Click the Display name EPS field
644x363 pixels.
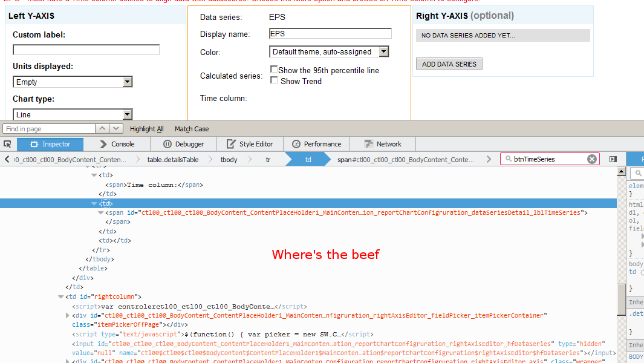point(330,34)
